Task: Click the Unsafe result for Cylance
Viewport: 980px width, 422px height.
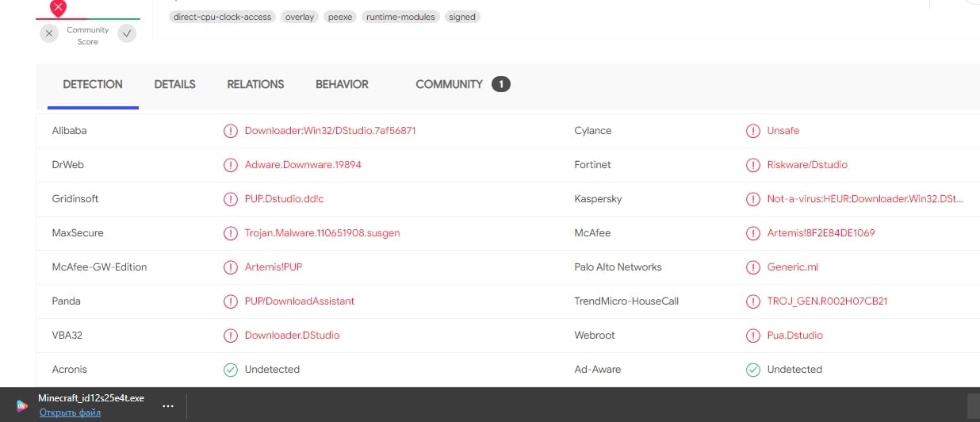Action: click(783, 131)
